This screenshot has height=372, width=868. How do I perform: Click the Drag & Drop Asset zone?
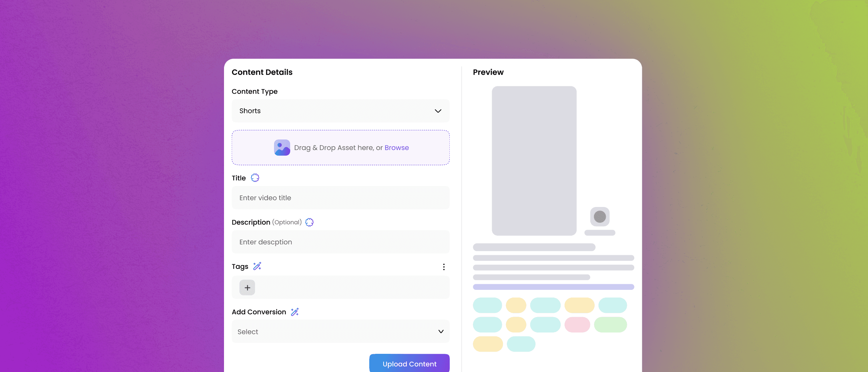tap(341, 148)
